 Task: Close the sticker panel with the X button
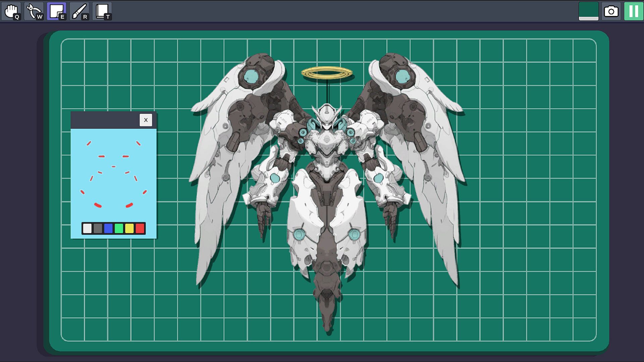click(x=146, y=120)
